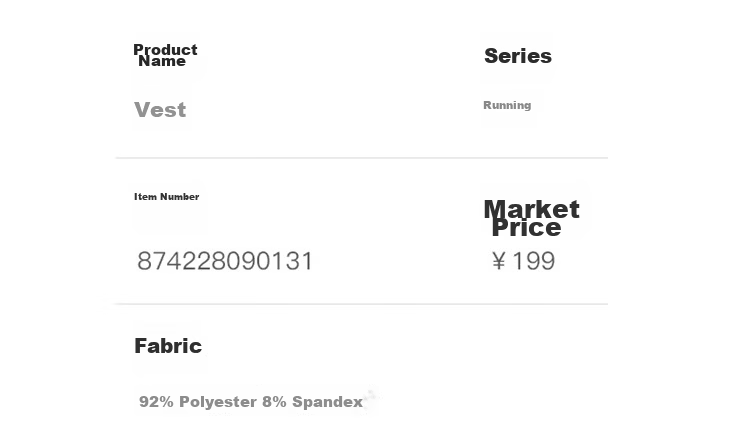Screen dimensions: 750x426
Task: Click the divider line below item number
Action: coord(362,304)
